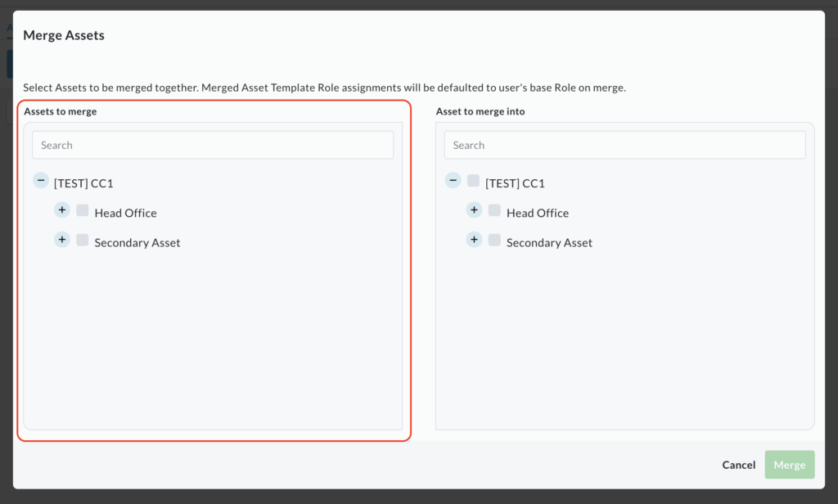The height and width of the screenshot is (504, 838).
Task: Select Head Office label in Asset to merge into
Action: pyautogui.click(x=538, y=213)
